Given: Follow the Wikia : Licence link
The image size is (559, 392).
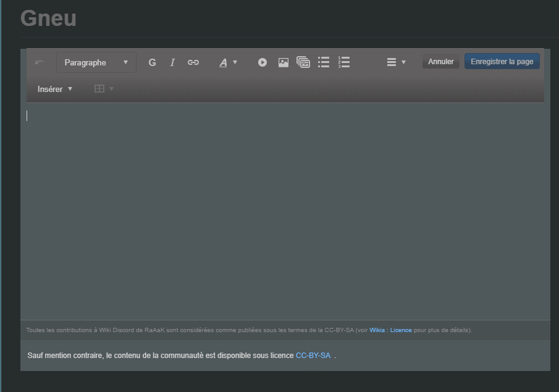Looking at the screenshot, I should 391,330.
